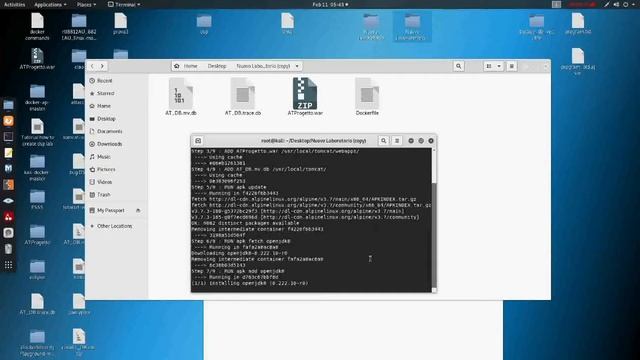Launch Files from the dock
640x360 pixels.
[8, 105]
